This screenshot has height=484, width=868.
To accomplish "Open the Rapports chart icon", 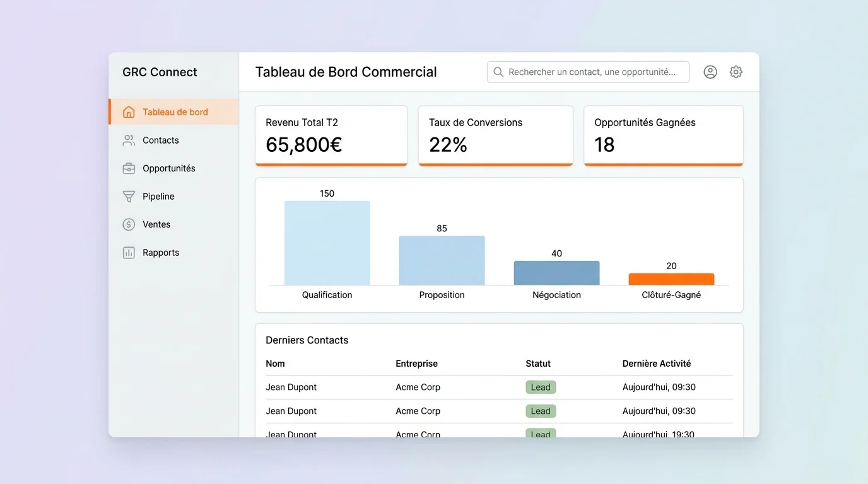I will point(129,252).
